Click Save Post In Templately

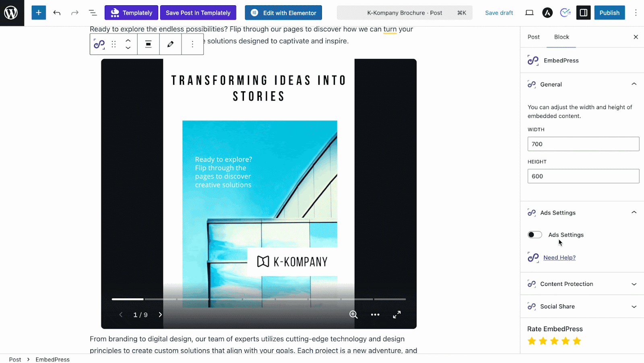point(198,13)
